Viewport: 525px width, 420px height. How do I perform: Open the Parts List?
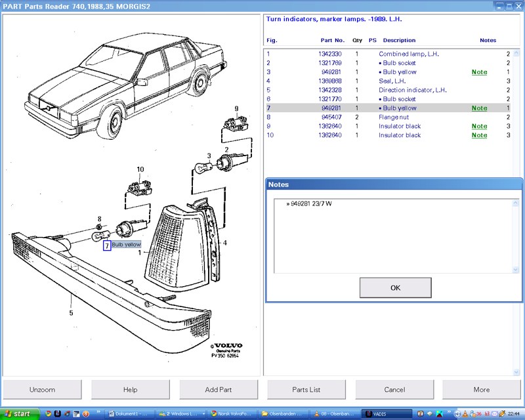[x=306, y=389]
